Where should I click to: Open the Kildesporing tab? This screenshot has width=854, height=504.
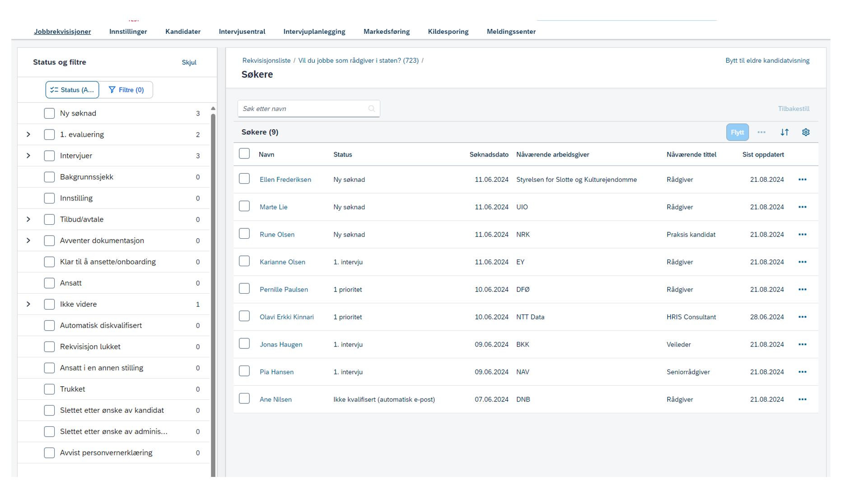[x=448, y=32]
